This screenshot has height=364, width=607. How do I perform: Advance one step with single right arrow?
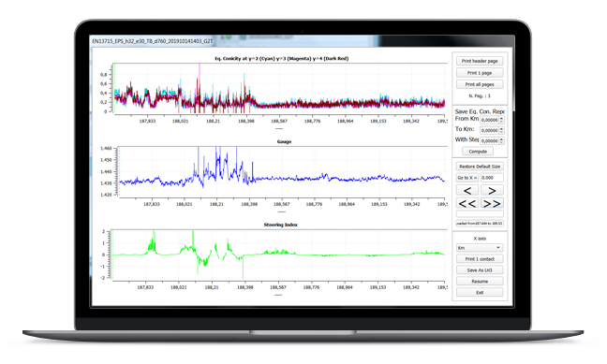(492, 190)
